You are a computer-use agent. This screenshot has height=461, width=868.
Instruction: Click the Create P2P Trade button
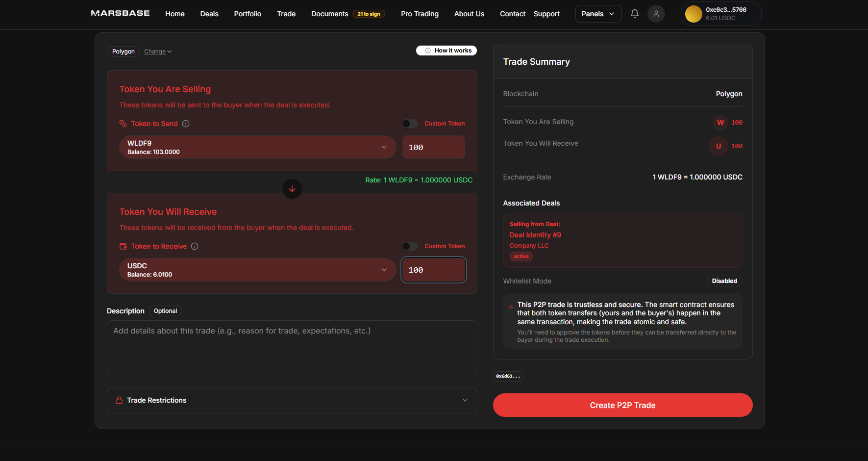[x=622, y=405]
